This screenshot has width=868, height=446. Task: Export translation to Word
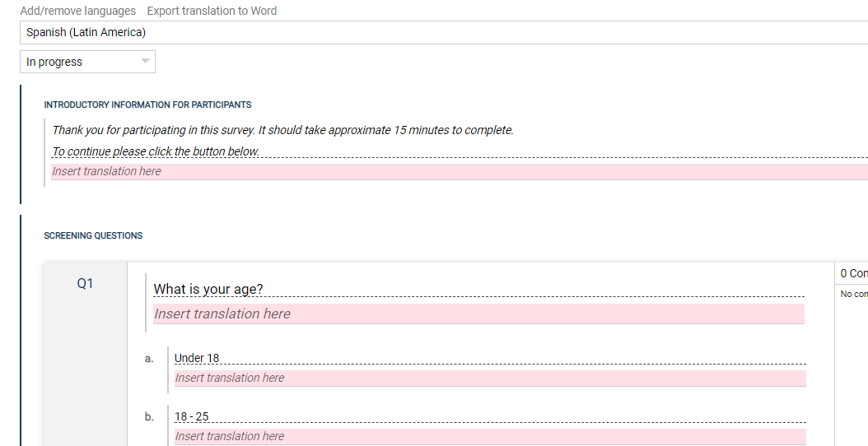click(212, 11)
